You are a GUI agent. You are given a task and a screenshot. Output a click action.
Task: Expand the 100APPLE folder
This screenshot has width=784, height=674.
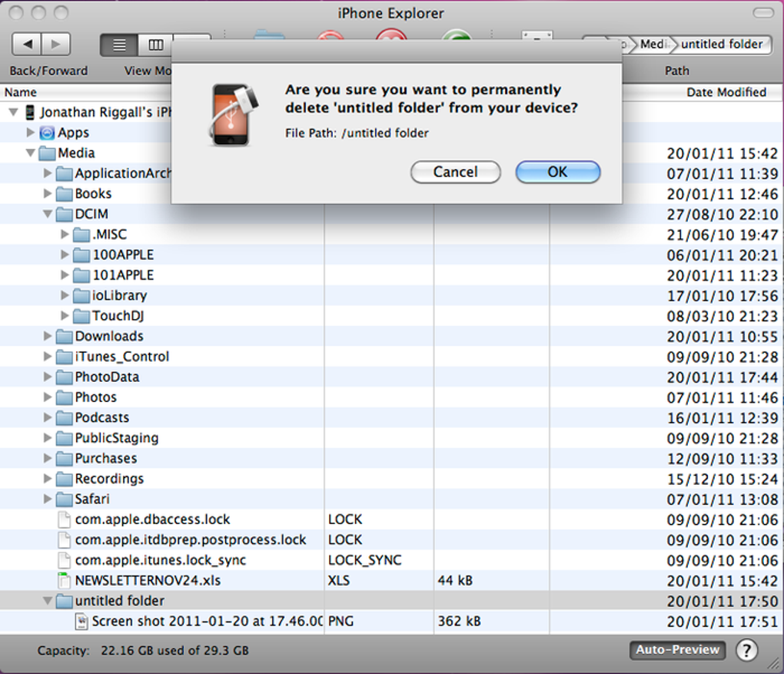coord(65,254)
